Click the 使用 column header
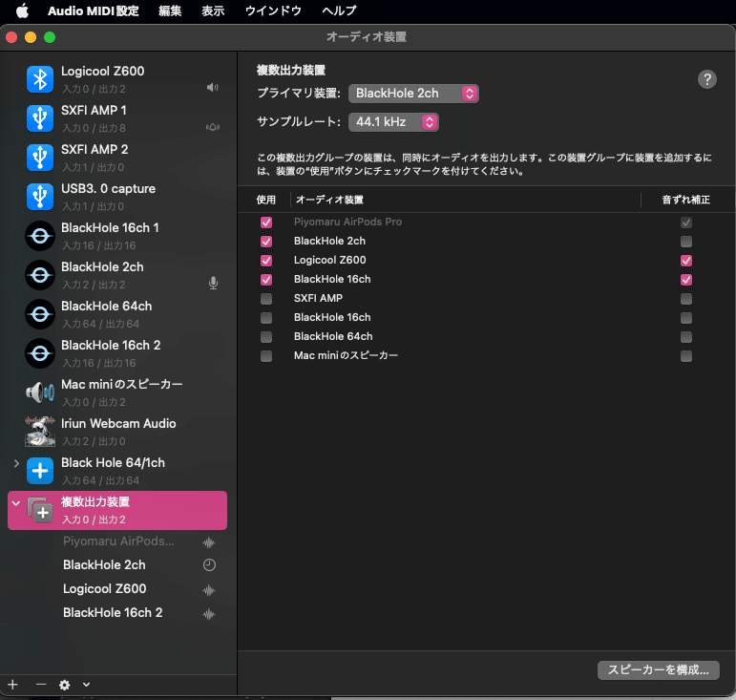The width and height of the screenshot is (736, 700). point(266,200)
